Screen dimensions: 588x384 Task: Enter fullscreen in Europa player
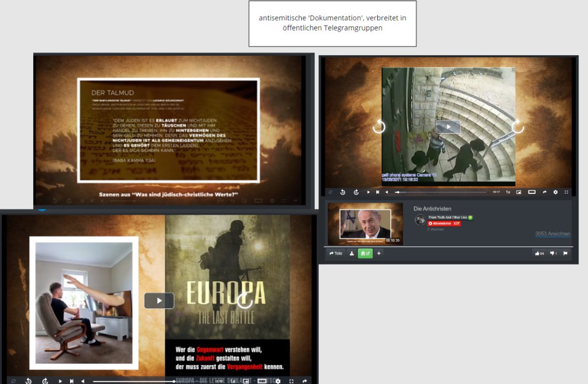click(x=292, y=381)
